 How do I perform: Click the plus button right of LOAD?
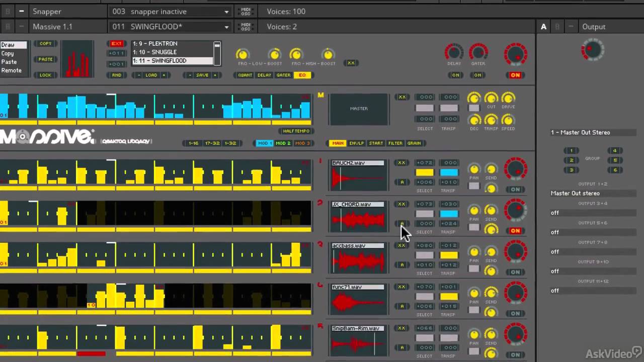(x=163, y=75)
